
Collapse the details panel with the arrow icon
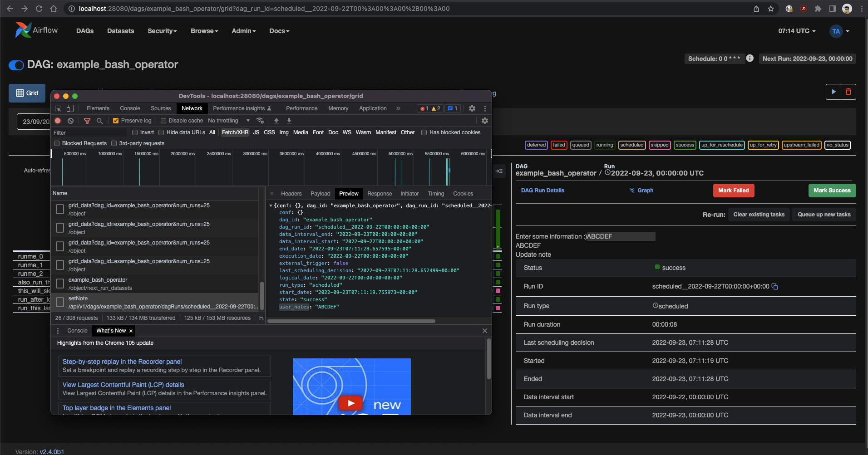[x=499, y=171]
